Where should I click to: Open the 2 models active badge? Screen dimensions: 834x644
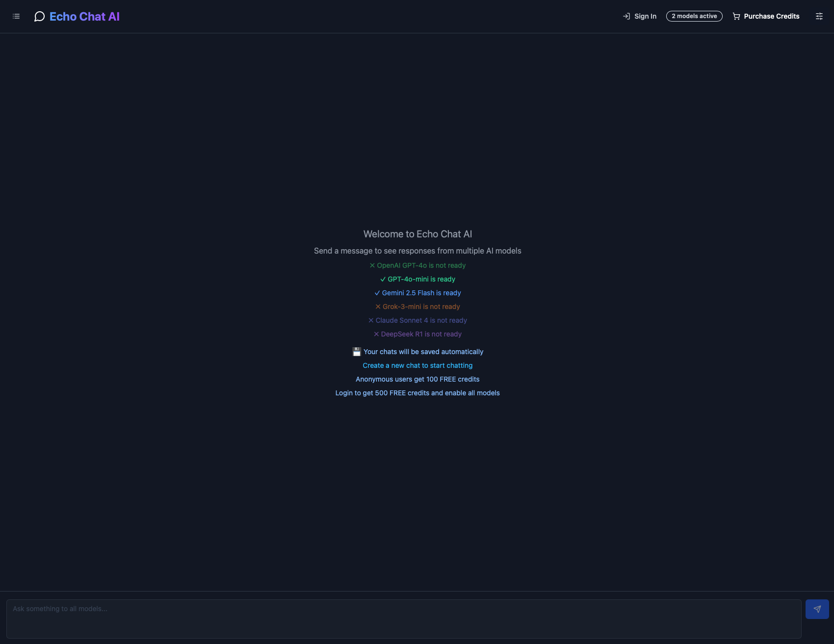point(694,16)
